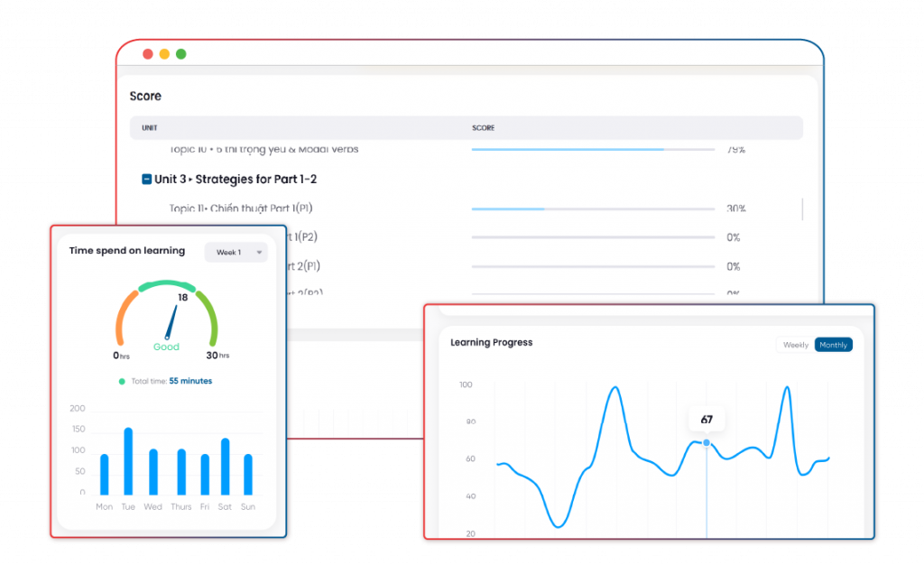This screenshot has width=924, height=565.
Task: Sort by the UNIT column header
Action: tap(150, 128)
